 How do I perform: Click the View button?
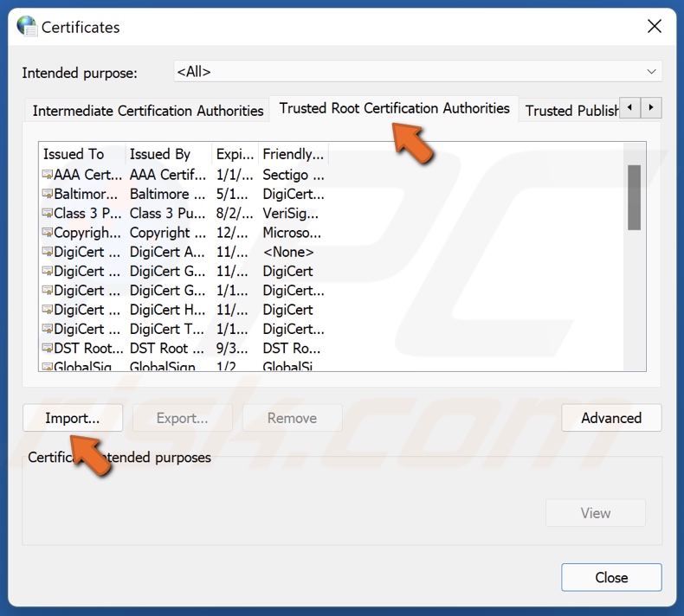596,513
